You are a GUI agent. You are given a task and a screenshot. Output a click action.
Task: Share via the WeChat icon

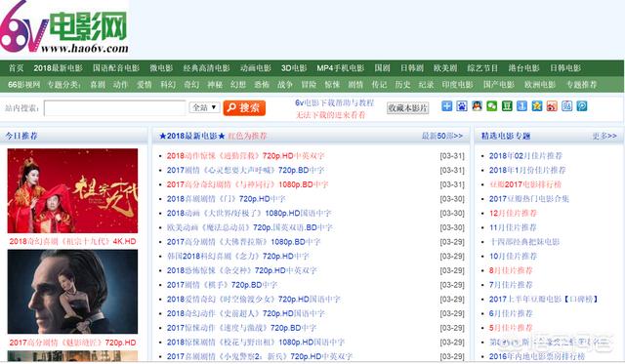(x=492, y=106)
